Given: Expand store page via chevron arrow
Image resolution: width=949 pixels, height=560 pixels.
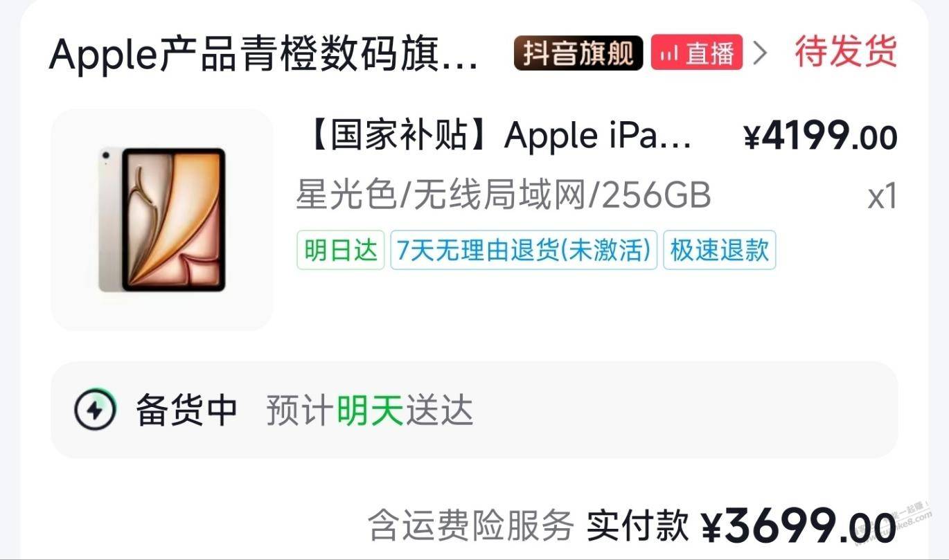Looking at the screenshot, I should click(760, 53).
